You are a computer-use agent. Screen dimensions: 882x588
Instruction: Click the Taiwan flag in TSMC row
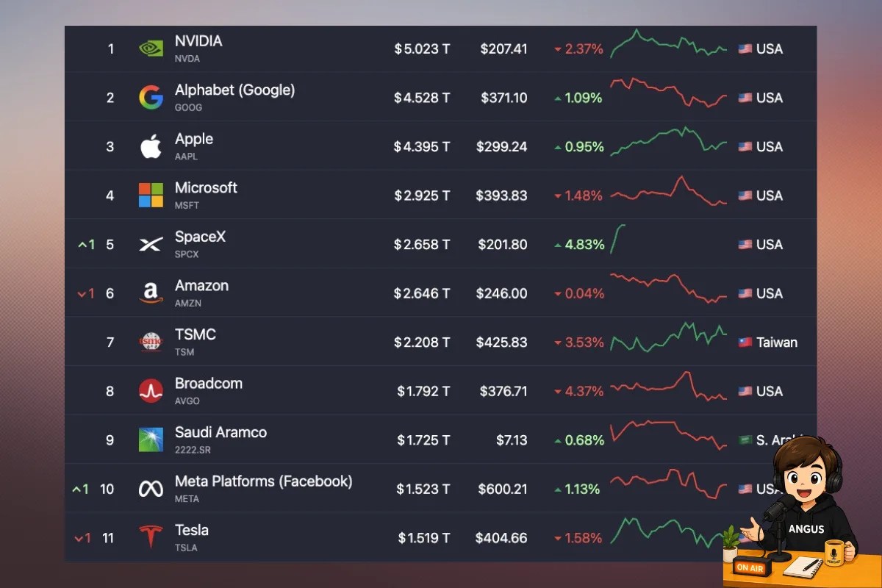pos(745,343)
